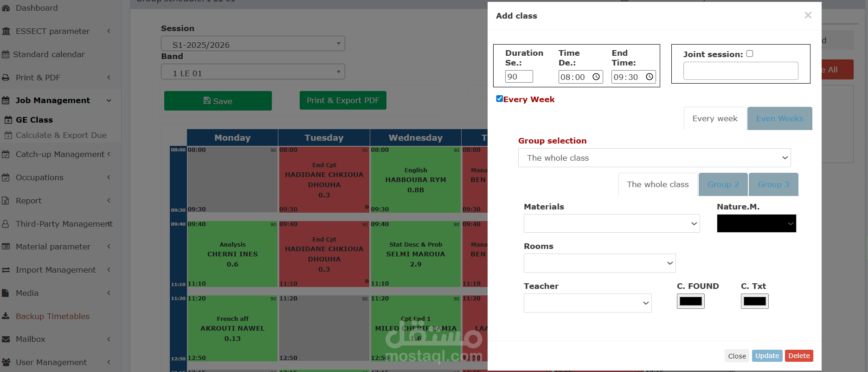
Task: Click the Job Management calendar icon
Action: point(6,100)
